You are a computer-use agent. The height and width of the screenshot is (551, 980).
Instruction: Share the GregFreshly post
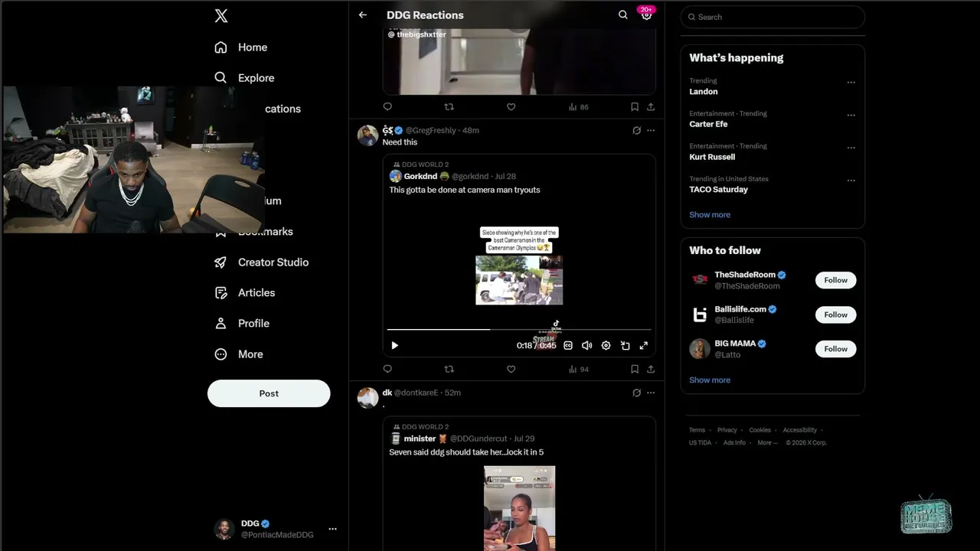(x=651, y=369)
